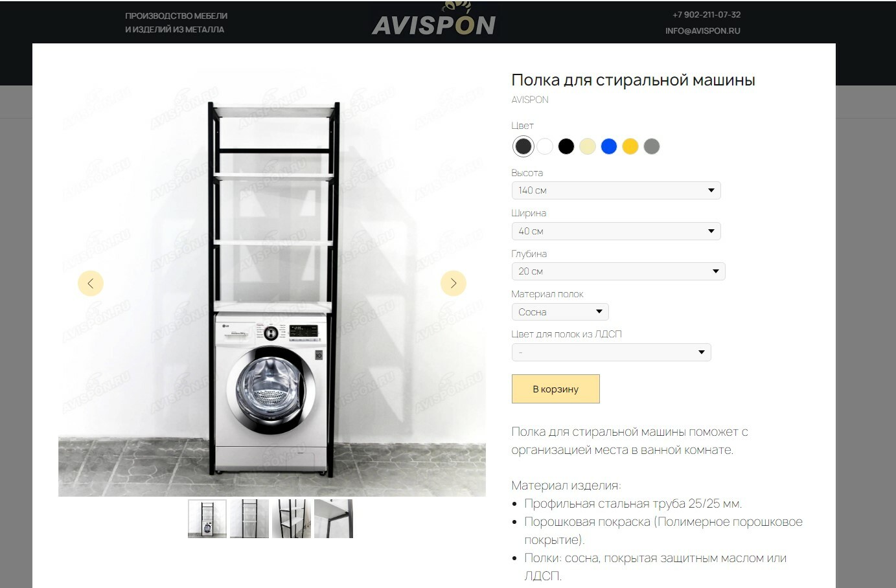Screen dimensions: 896x588
Task: View the first thumbnail with washing machine
Action: coord(207,519)
